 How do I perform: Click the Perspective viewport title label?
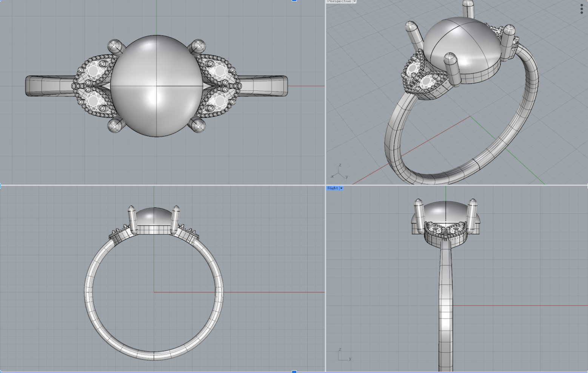click(339, 2)
